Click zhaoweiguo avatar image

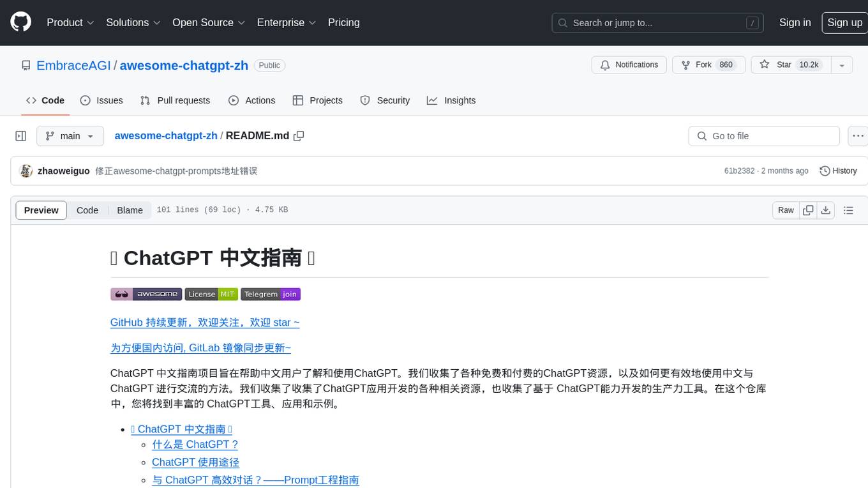coord(26,171)
